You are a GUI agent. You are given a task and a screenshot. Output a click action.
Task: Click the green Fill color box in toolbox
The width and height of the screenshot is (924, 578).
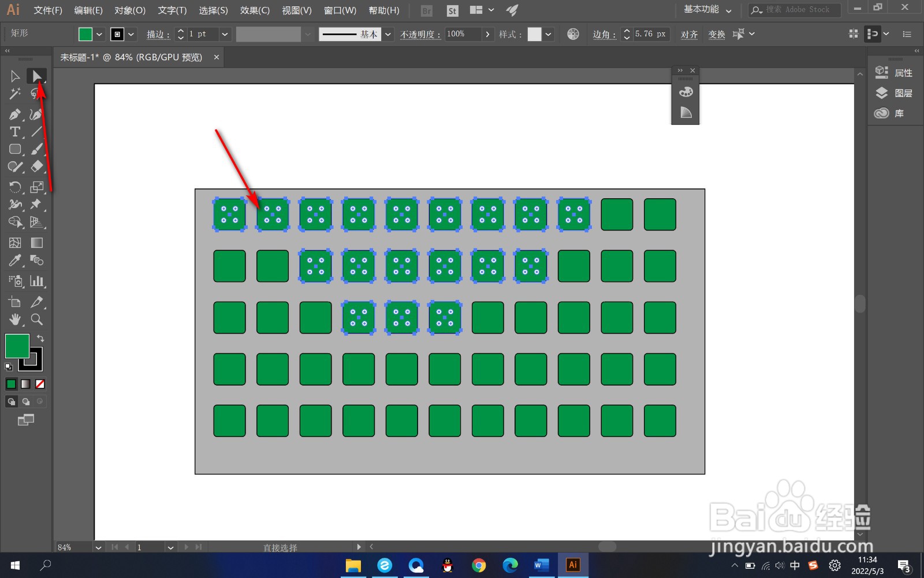click(x=17, y=346)
